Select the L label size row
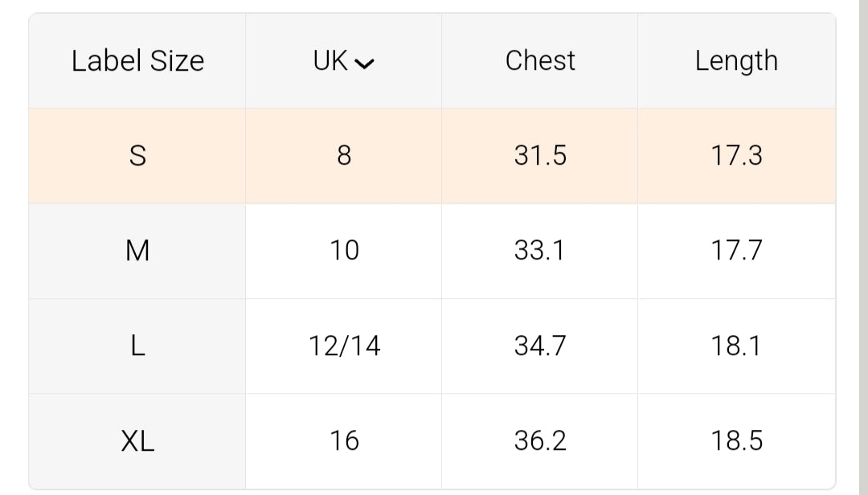 (x=137, y=346)
